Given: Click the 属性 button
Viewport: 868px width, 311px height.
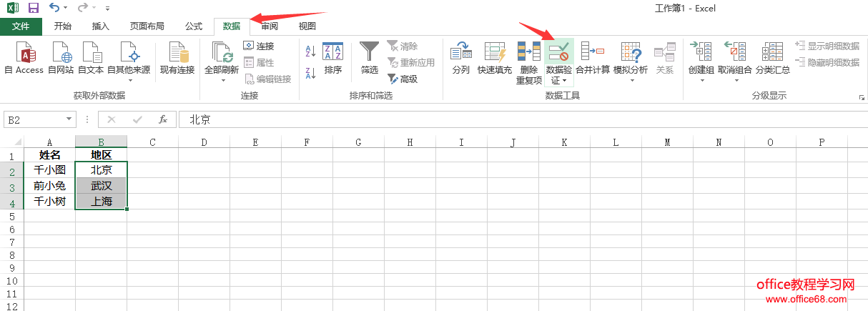Looking at the screenshot, I should pos(259,62).
